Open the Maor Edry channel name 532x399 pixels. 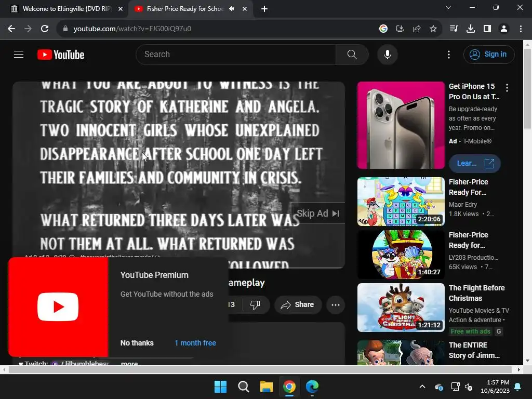coord(463,204)
